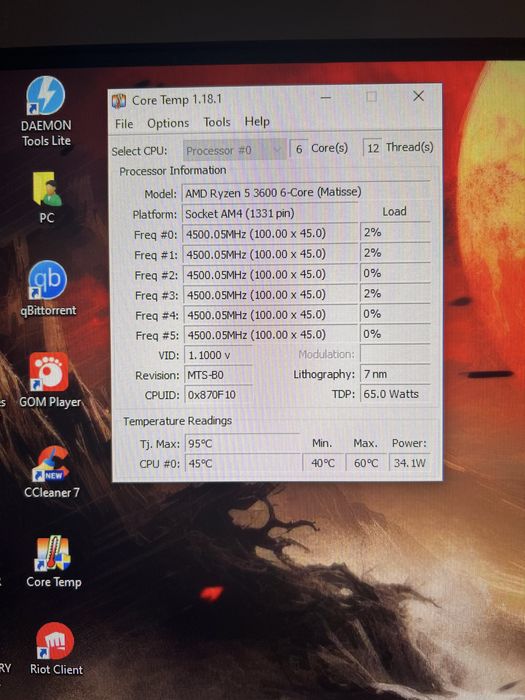Click the Freq #2 frequency value
This screenshot has height=700, width=525.
coord(271,274)
